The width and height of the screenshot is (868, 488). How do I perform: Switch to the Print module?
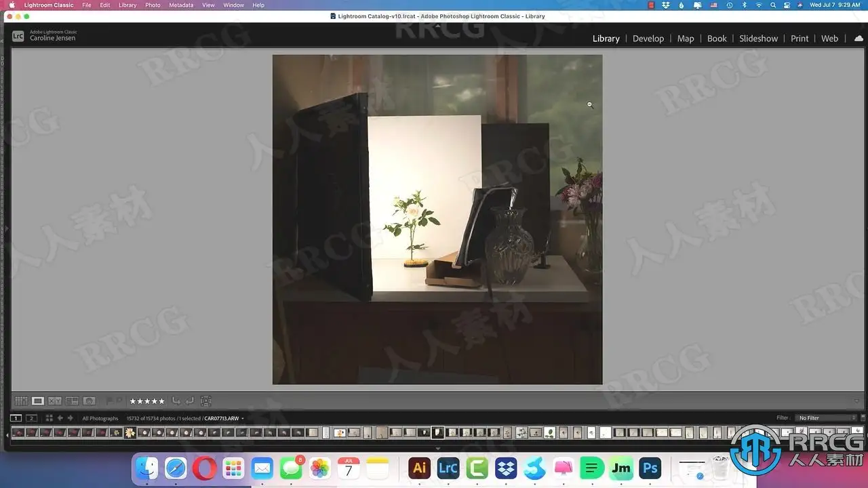coord(800,39)
